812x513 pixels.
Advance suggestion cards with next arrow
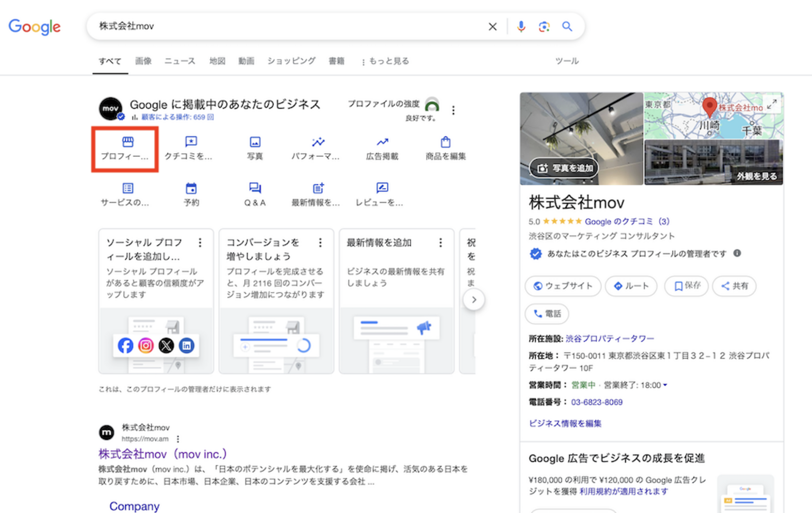(473, 299)
